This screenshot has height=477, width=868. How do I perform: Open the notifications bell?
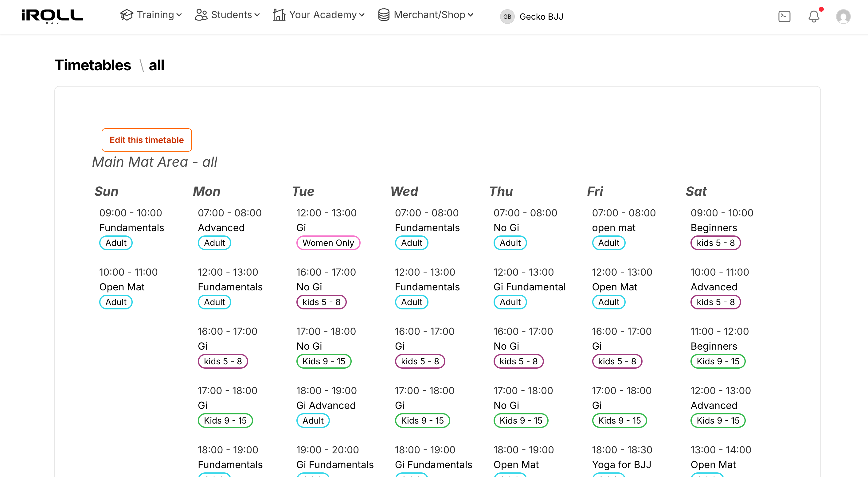814,17
